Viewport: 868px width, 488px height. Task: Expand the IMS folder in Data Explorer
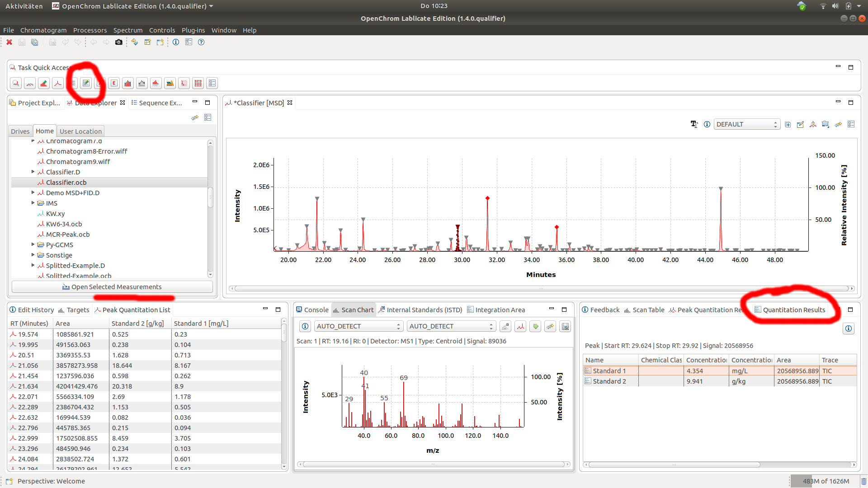coord(33,203)
